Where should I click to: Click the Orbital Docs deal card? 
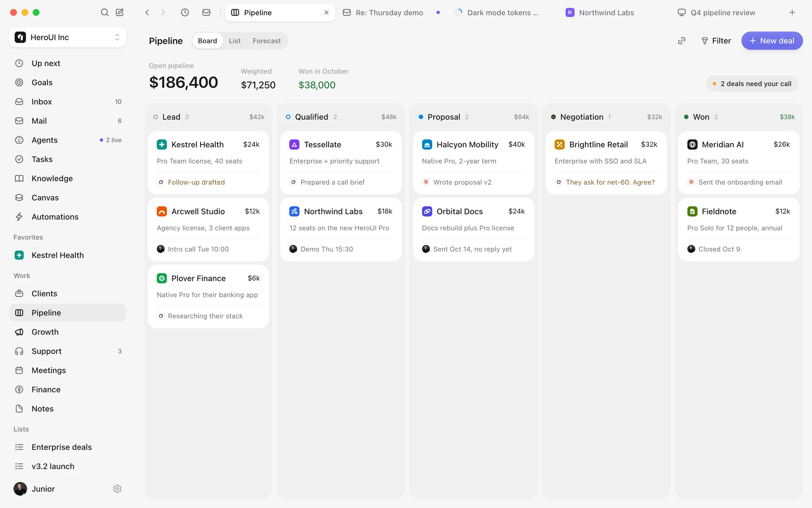473,230
